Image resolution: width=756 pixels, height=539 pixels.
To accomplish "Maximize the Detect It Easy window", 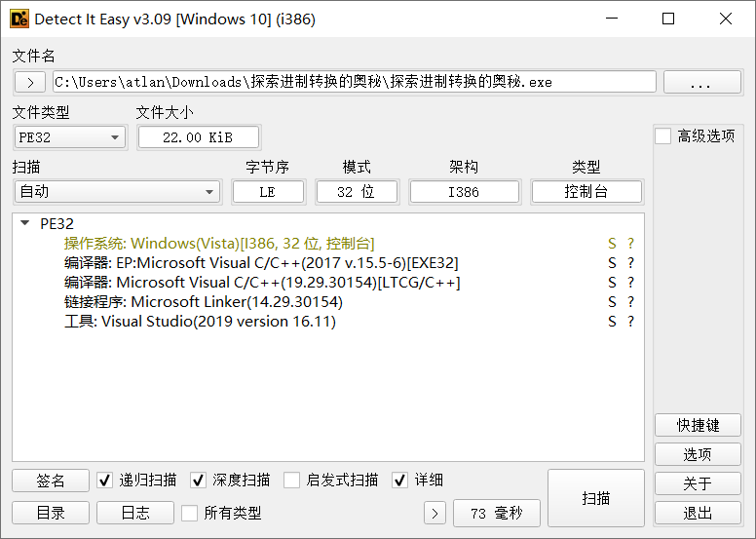I will 668,19.
